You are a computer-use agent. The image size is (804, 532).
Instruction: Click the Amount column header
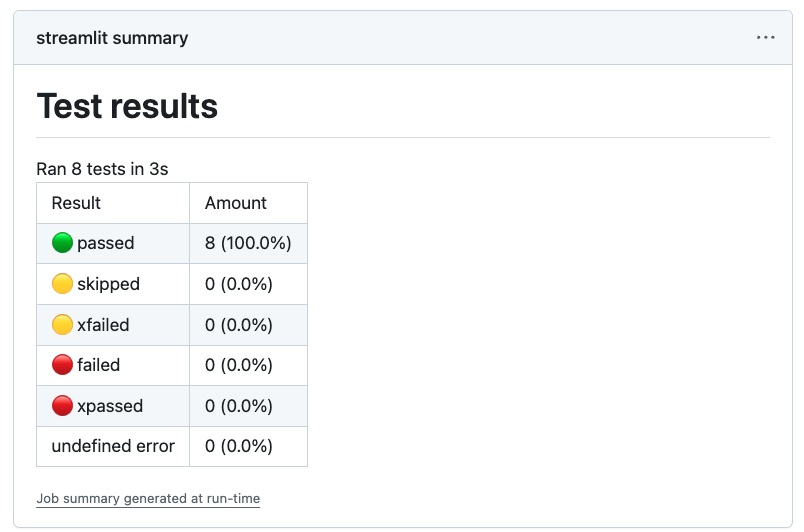coord(236,203)
